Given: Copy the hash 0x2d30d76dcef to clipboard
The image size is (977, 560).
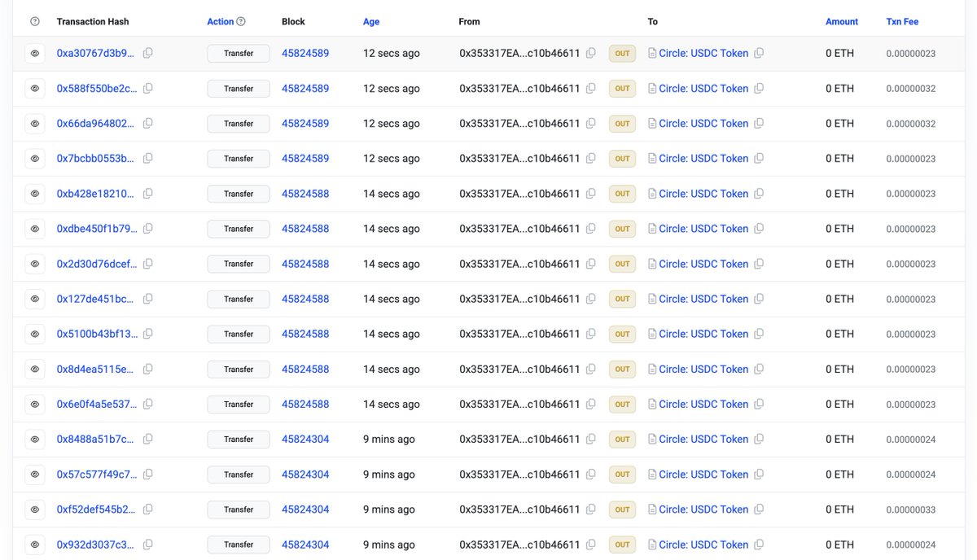Looking at the screenshot, I should [147, 264].
